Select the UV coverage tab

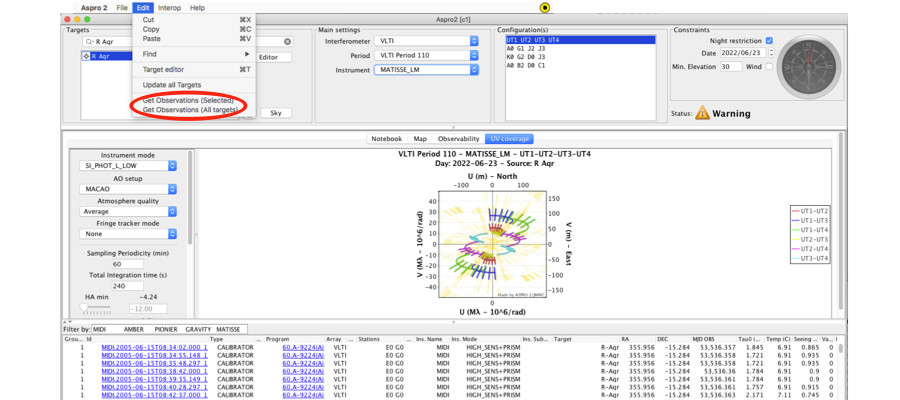509,139
